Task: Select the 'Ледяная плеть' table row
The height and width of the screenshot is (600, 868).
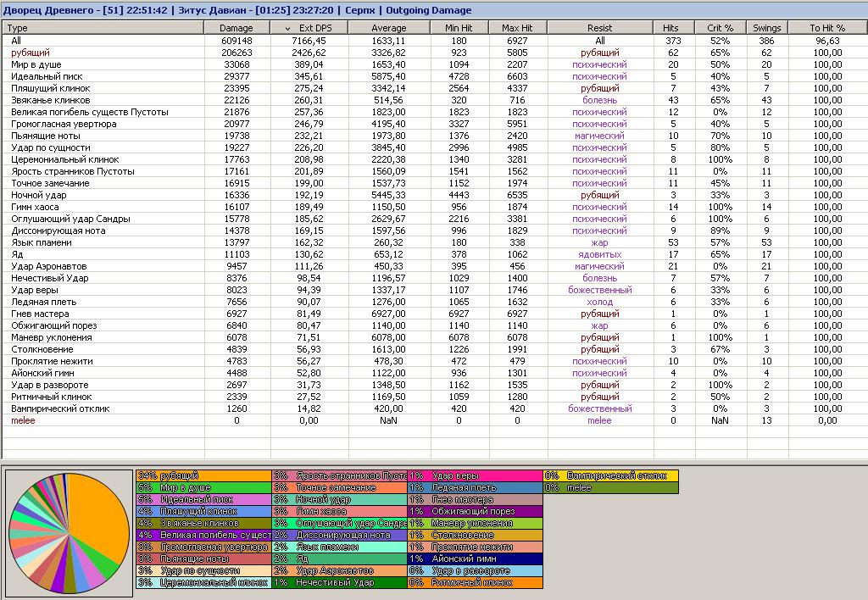Action: point(434,302)
